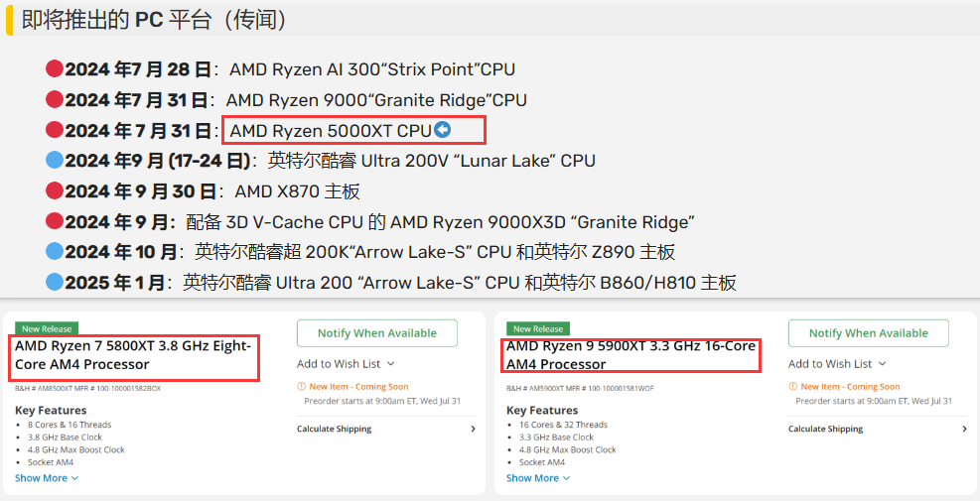980x501 pixels.
Task: Click the blue arrow icon after Ryzen 5000XT CPU
Action: click(443, 130)
